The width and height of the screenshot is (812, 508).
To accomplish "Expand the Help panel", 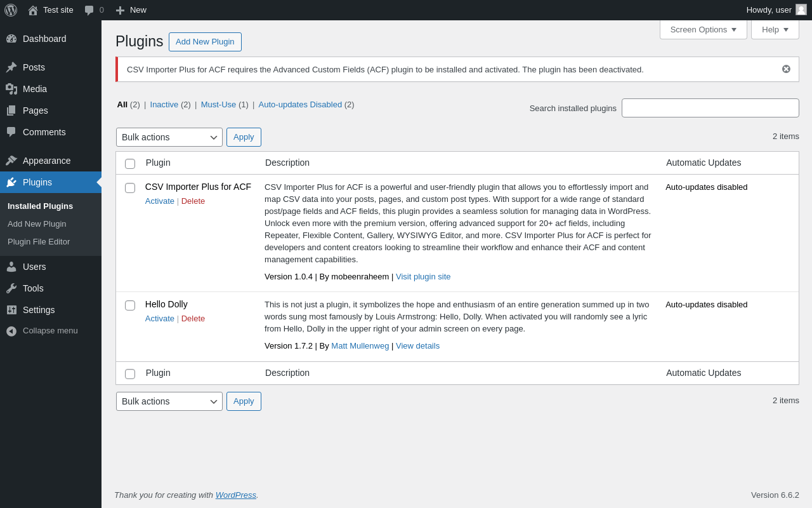I will point(775,29).
